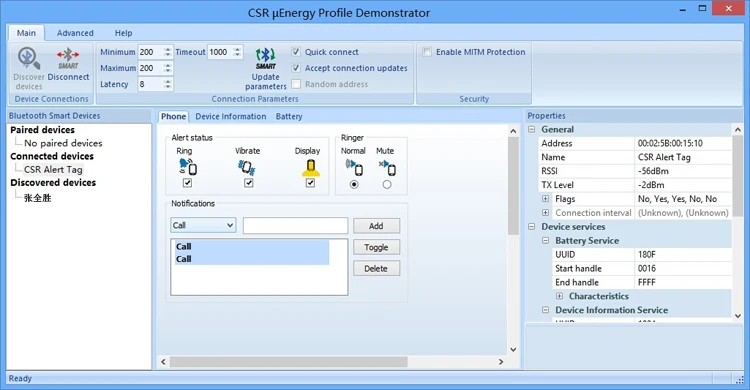
Task: Open the Call notification type dropdown
Action: pyautogui.click(x=203, y=225)
